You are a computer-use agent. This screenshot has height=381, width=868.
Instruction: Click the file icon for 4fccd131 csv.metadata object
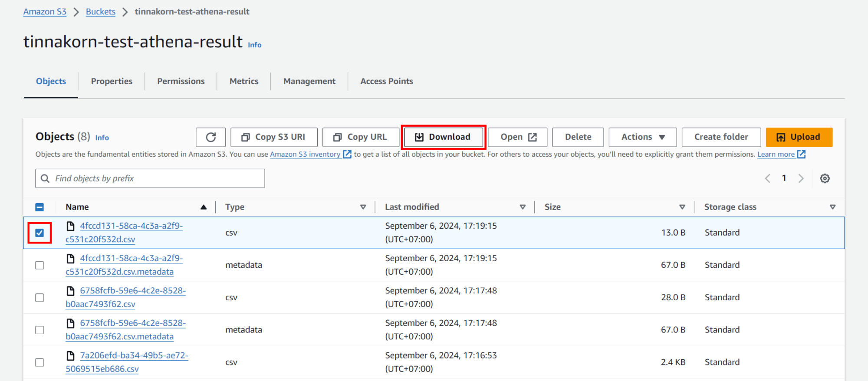click(x=70, y=259)
